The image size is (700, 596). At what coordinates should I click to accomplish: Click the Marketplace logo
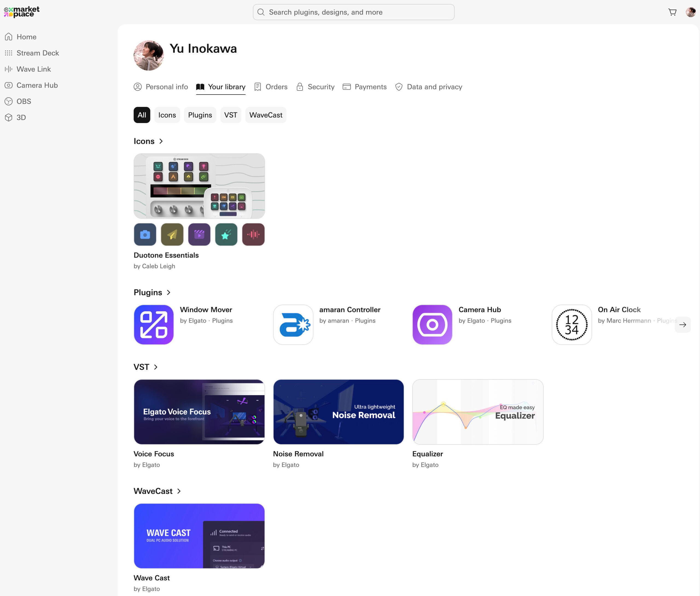point(22,12)
